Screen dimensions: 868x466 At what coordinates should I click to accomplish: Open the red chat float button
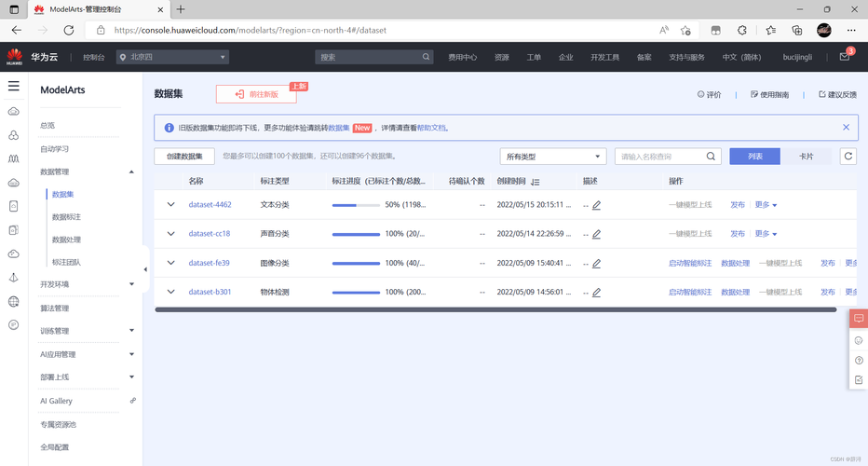[859, 319]
